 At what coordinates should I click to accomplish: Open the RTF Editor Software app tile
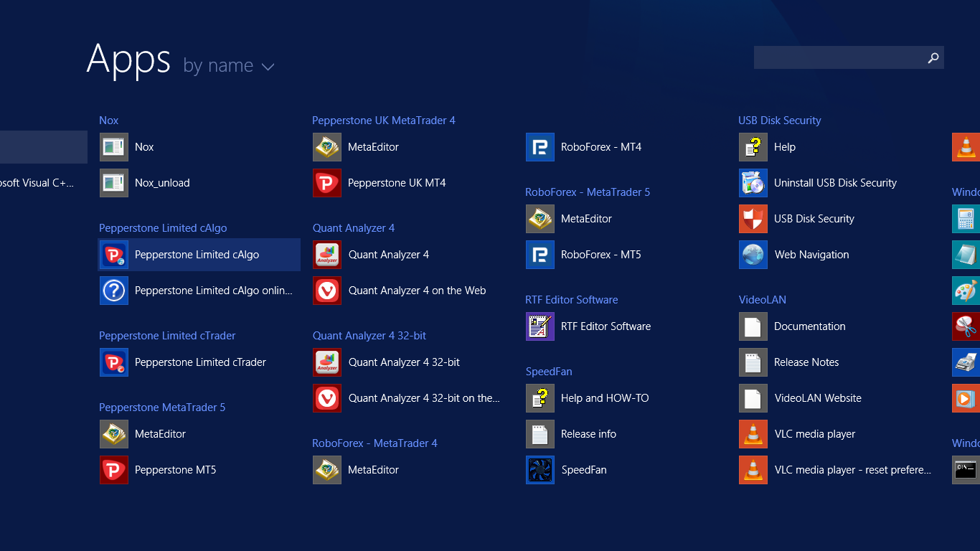pos(625,326)
